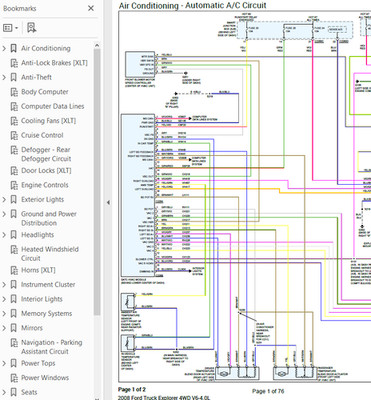Viewport: 371px width, 400px height.
Task: Go to Horns [XLT] bookmark
Action: pos(38,270)
